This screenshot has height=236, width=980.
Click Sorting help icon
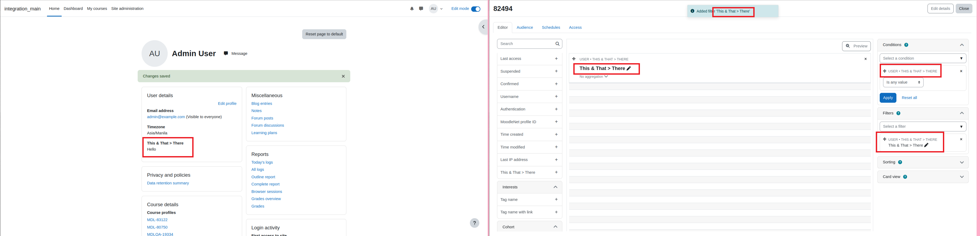(900, 162)
